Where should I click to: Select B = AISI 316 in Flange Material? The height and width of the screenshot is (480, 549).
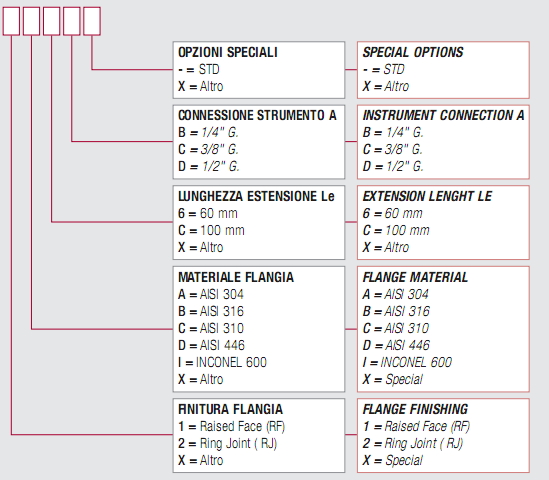pos(396,311)
